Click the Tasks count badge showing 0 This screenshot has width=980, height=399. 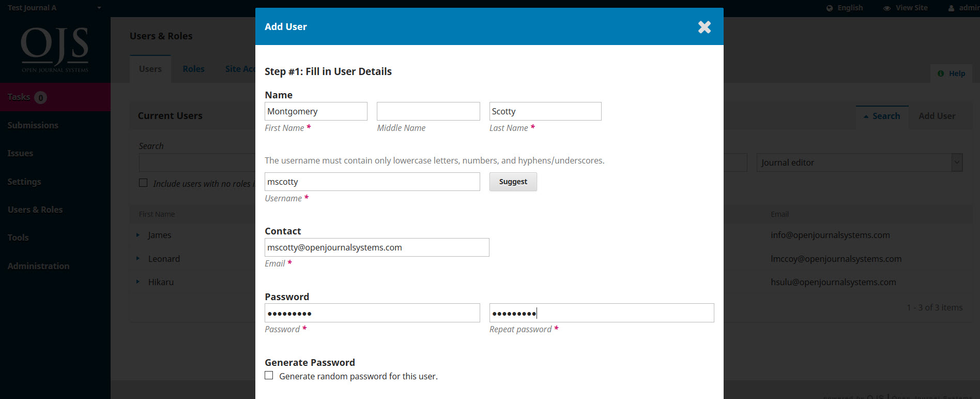click(x=40, y=97)
